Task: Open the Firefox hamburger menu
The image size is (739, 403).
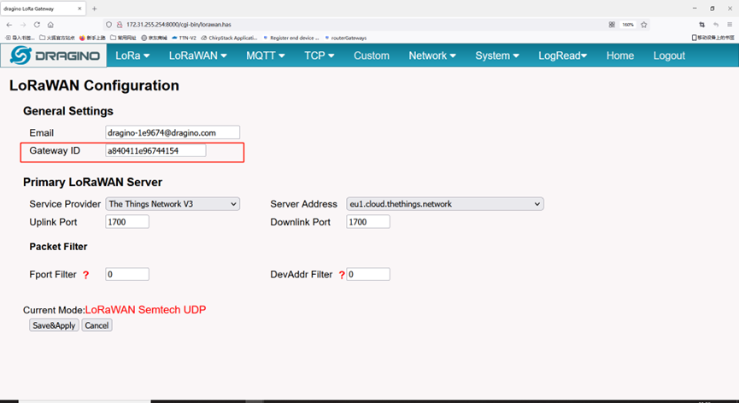Action: coord(730,25)
